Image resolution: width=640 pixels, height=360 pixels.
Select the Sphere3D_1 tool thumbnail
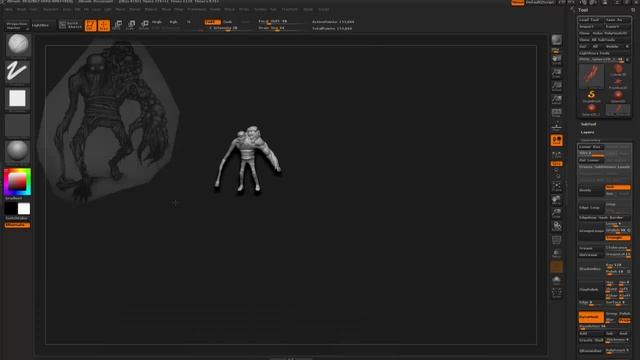591,109
